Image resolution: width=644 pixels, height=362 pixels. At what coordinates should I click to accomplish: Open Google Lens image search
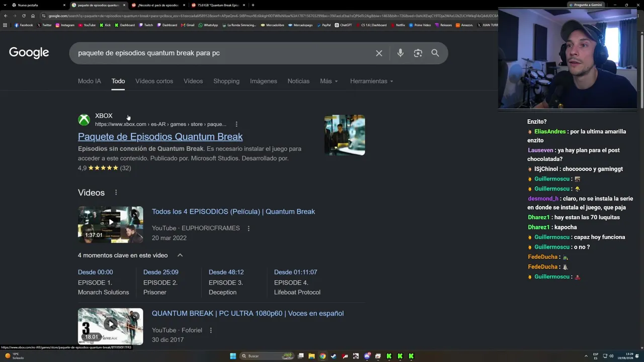pyautogui.click(x=418, y=53)
